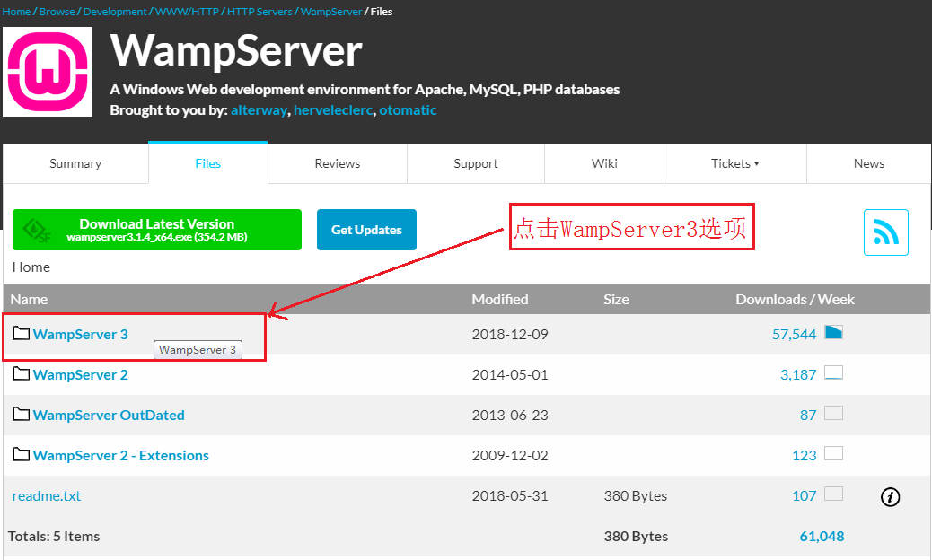Click the Development breadcrumb link
932x560 pixels.
pyautogui.click(x=115, y=12)
